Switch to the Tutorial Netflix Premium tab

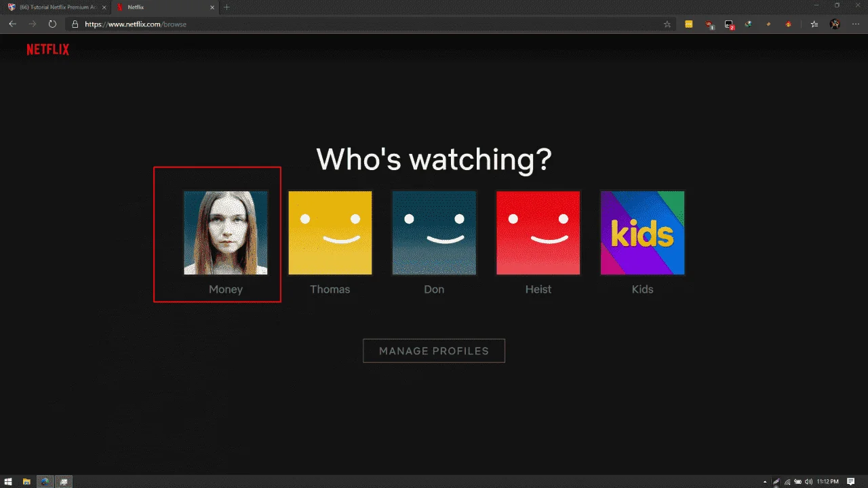[54, 7]
